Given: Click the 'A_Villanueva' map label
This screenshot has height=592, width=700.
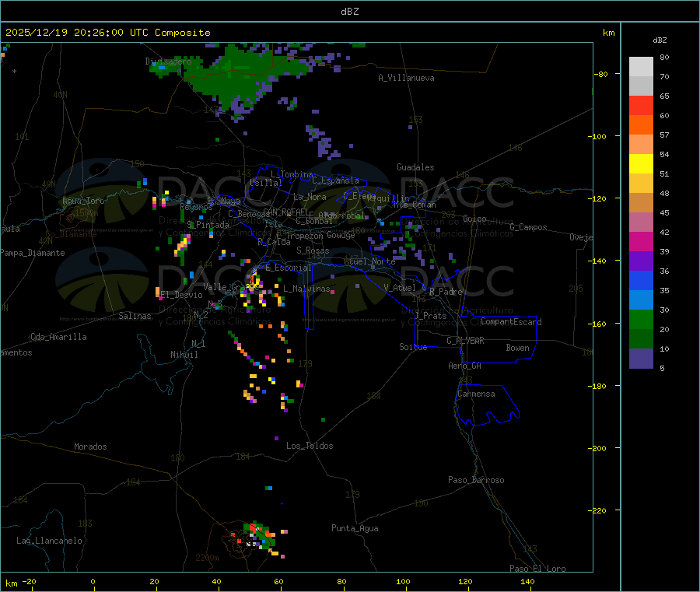Looking at the screenshot, I should (x=406, y=78).
